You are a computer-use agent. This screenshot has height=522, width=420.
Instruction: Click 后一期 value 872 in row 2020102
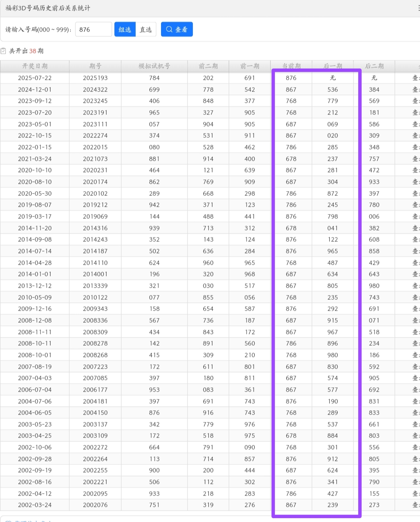pyautogui.click(x=332, y=193)
